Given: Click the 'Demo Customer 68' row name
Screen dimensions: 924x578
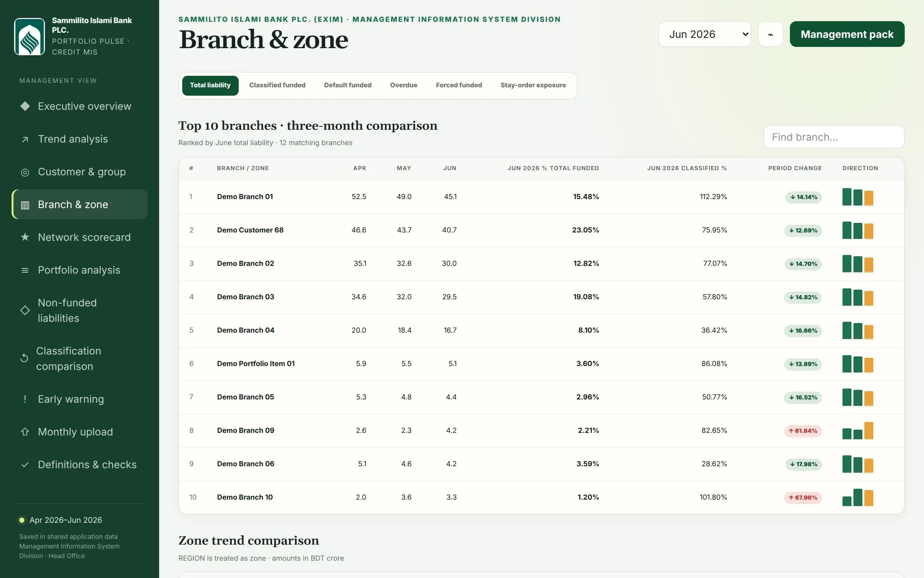Looking at the screenshot, I should pyautogui.click(x=250, y=230).
